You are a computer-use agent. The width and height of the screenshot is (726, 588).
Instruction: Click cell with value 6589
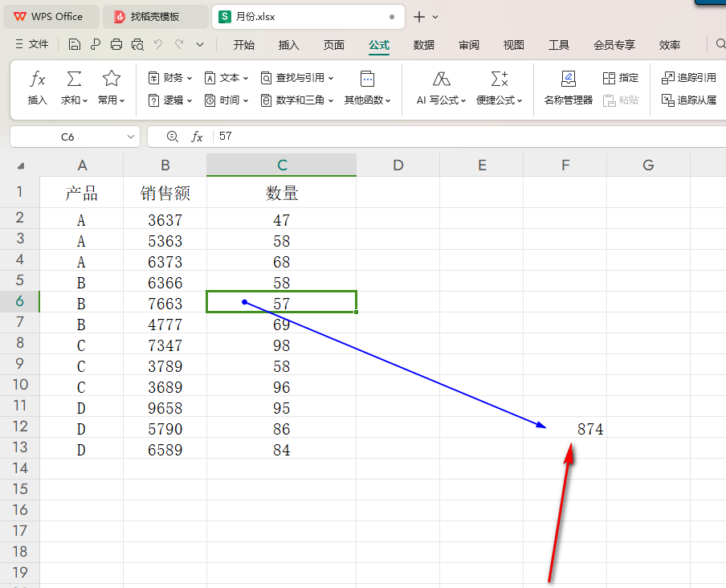165,447
